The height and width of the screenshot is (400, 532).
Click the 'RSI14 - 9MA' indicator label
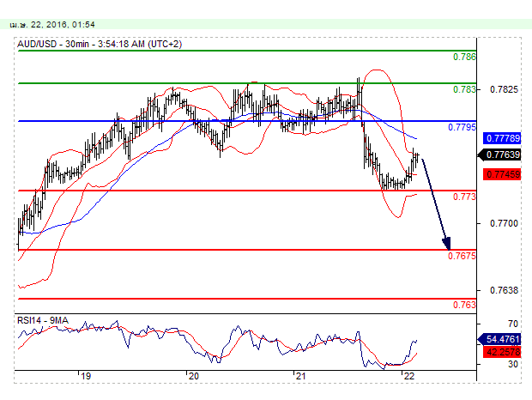(x=43, y=320)
